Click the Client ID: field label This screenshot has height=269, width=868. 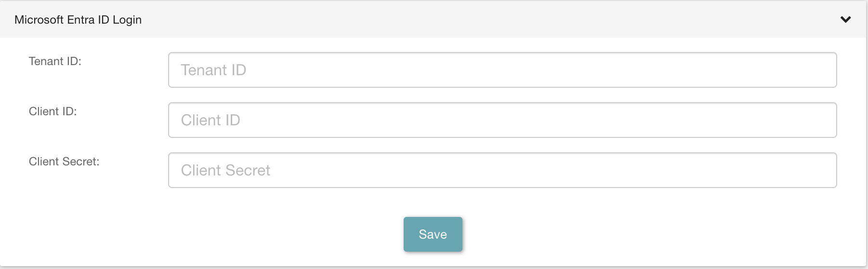pos(53,111)
